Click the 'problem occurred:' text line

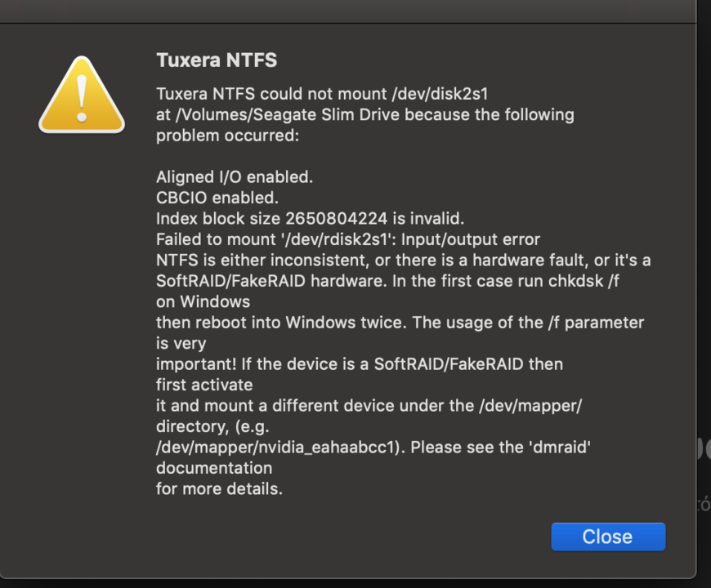tap(228, 136)
